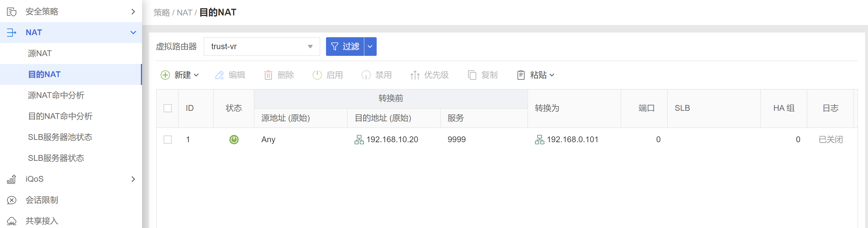Click the 复制 button label
The width and height of the screenshot is (868, 228).
coord(489,75)
